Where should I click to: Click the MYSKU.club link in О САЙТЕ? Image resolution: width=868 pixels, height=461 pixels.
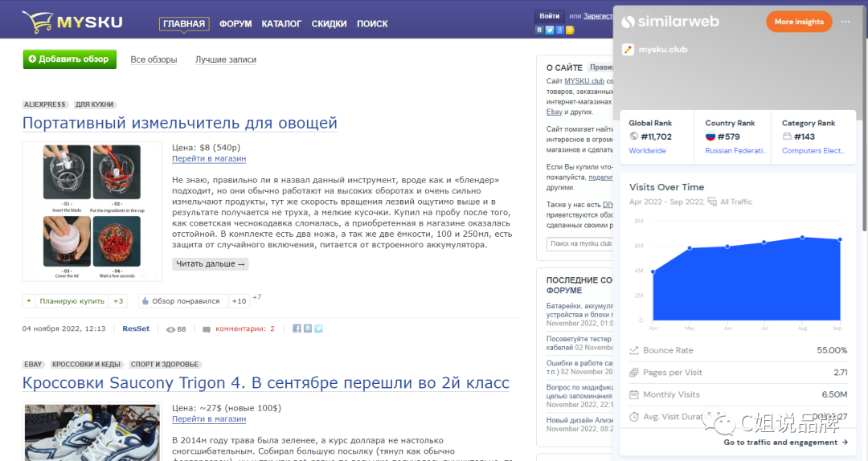(x=584, y=81)
